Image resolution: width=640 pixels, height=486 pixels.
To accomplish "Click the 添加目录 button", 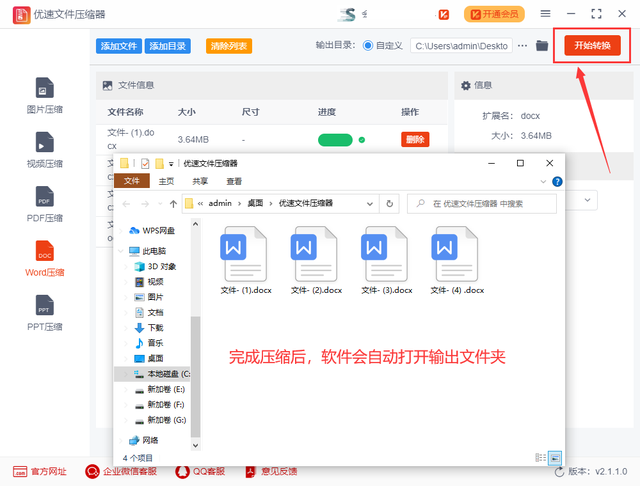I will click(167, 46).
